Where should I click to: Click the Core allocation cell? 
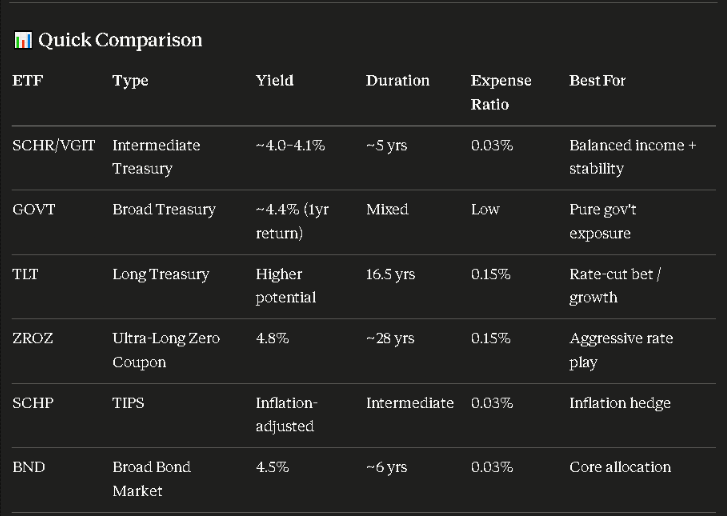click(x=620, y=467)
